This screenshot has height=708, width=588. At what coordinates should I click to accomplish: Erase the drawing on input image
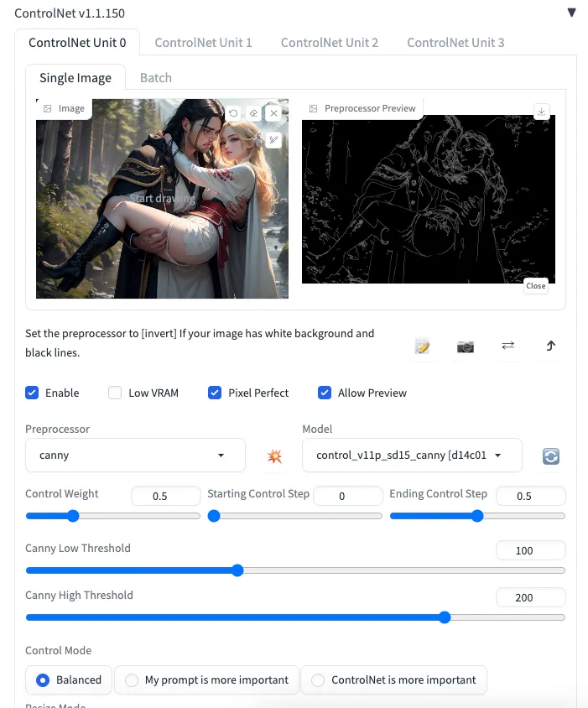click(253, 113)
